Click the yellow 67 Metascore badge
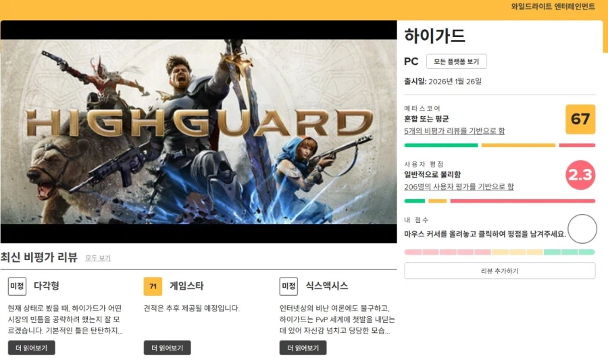608x364 pixels. pos(580,119)
